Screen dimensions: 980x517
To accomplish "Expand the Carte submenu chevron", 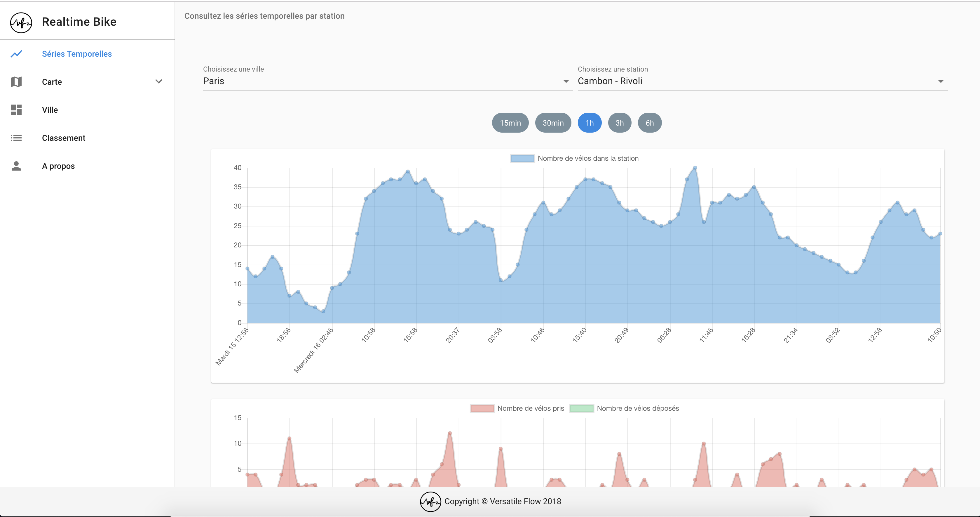I will (x=159, y=81).
